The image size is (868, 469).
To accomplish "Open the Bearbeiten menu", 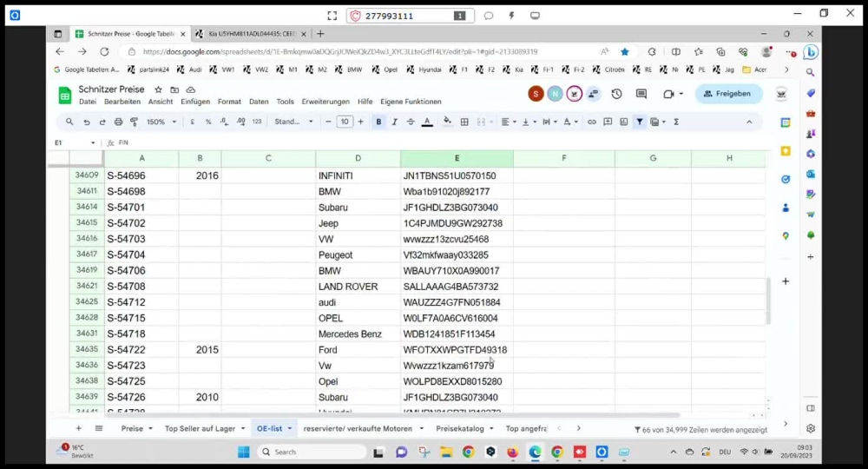I will tap(122, 102).
